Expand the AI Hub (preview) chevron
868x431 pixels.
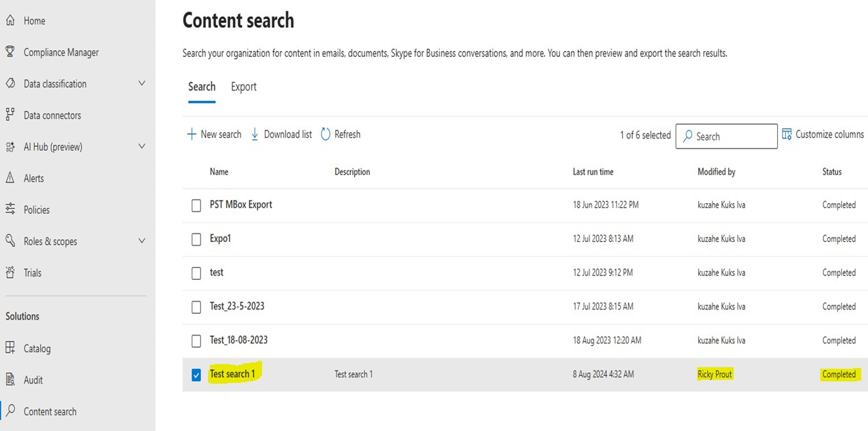coord(142,147)
